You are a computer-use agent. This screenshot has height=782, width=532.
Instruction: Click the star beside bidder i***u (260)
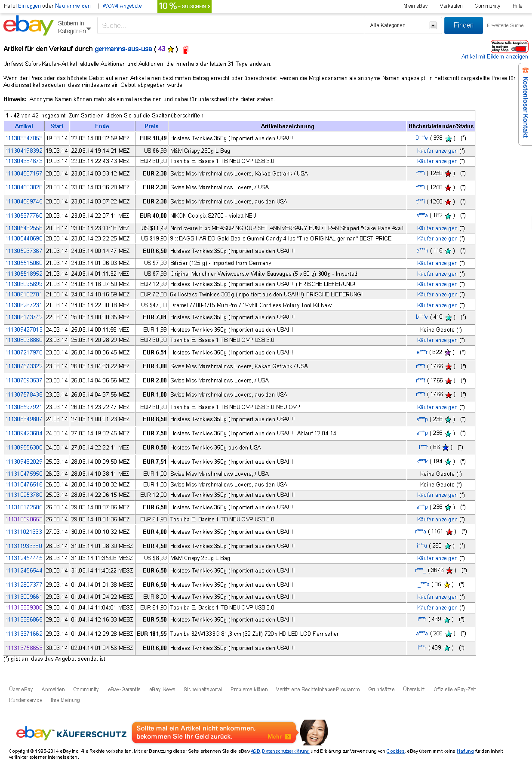tap(447, 546)
